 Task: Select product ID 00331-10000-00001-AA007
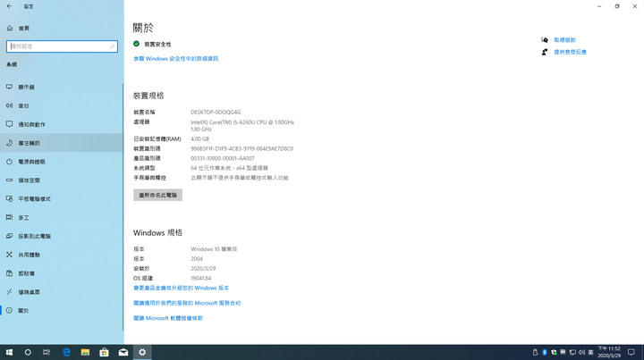[222, 158]
